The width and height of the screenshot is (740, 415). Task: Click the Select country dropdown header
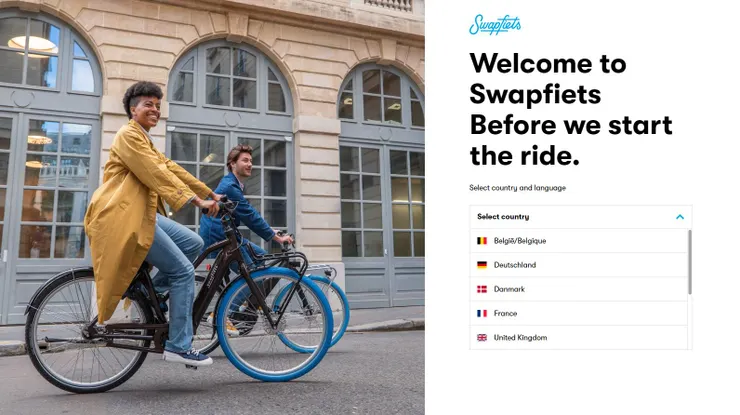click(x=580, y=217)
